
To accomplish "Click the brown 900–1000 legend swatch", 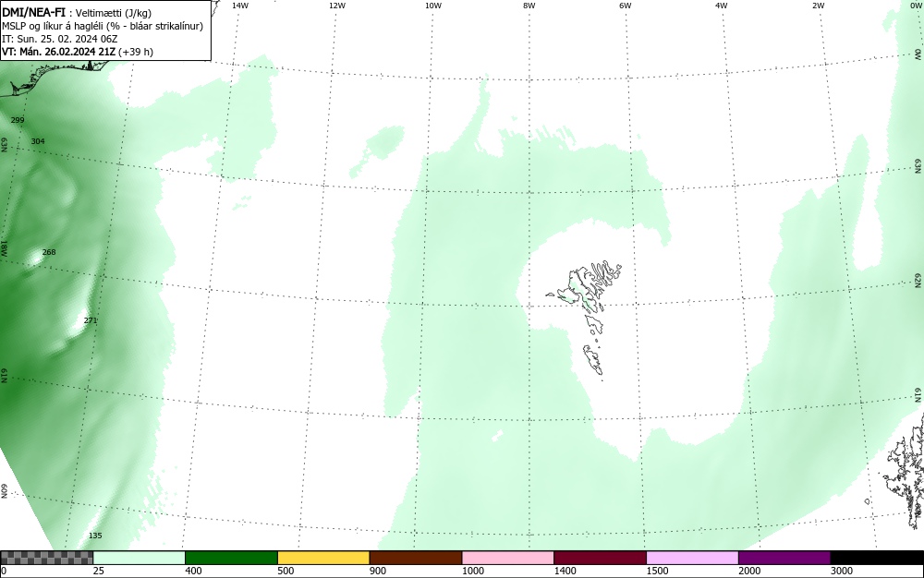I will [416, 558].
